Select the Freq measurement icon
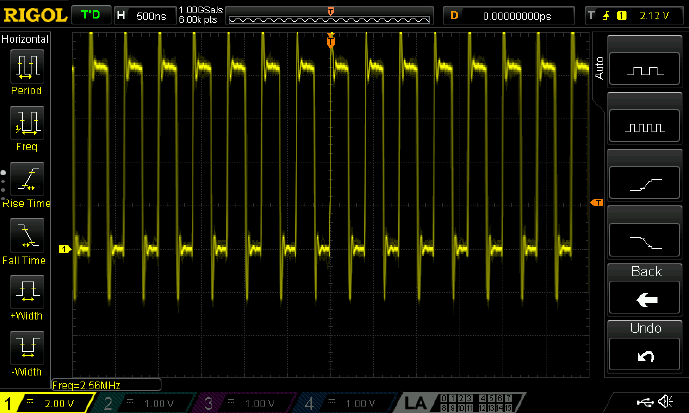 [x=27, y=123]
